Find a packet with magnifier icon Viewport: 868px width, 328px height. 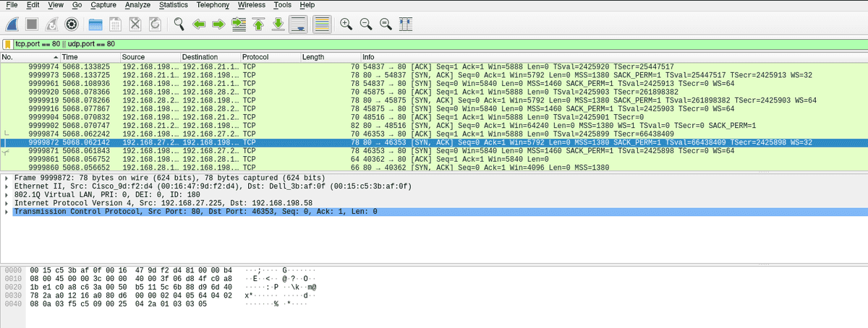tap(179, 24)
